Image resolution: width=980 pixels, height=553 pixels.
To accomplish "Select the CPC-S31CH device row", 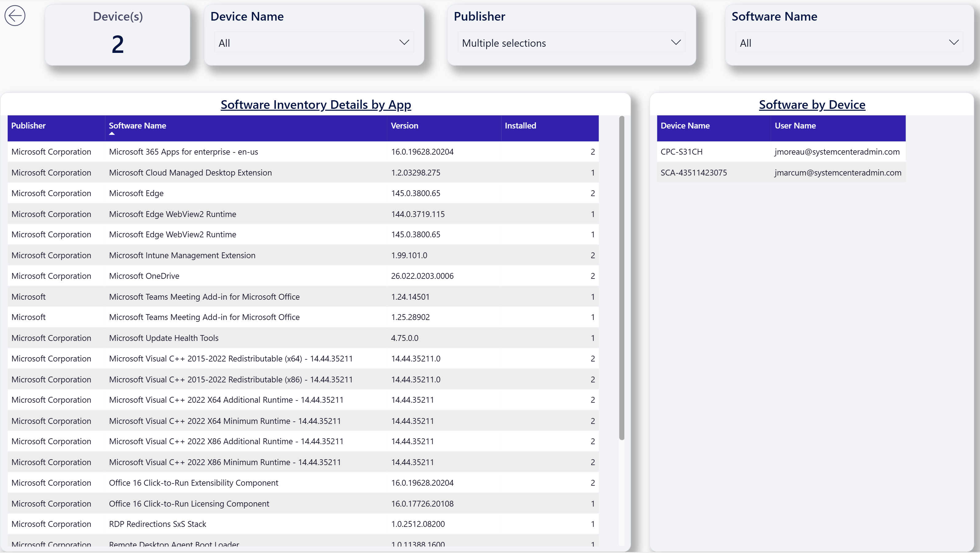I will 781,152.
